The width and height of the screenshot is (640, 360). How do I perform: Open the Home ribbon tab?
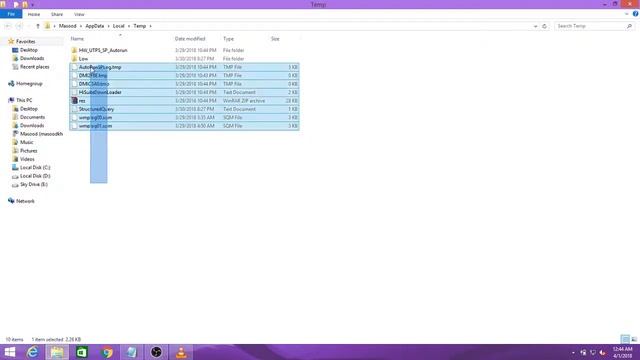click(x=34, y=14)
